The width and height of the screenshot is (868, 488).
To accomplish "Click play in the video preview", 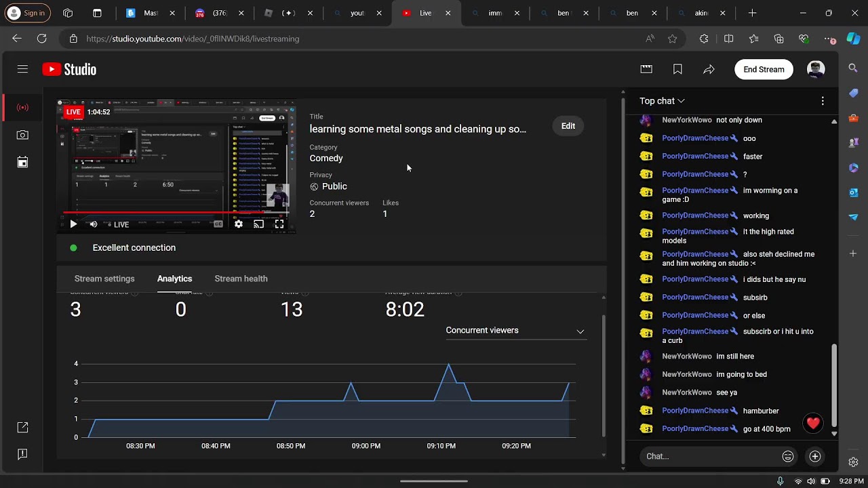I will (x=73, y=224).
